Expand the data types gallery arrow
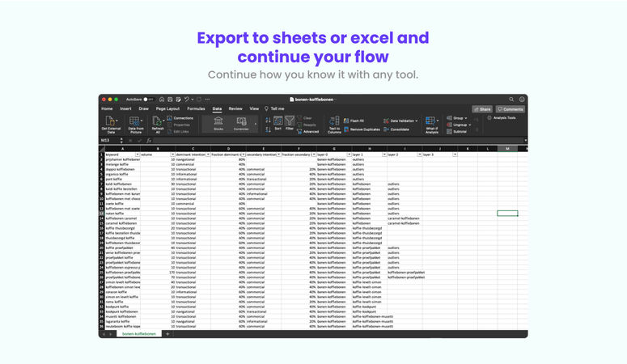 [x=256, y=124]
